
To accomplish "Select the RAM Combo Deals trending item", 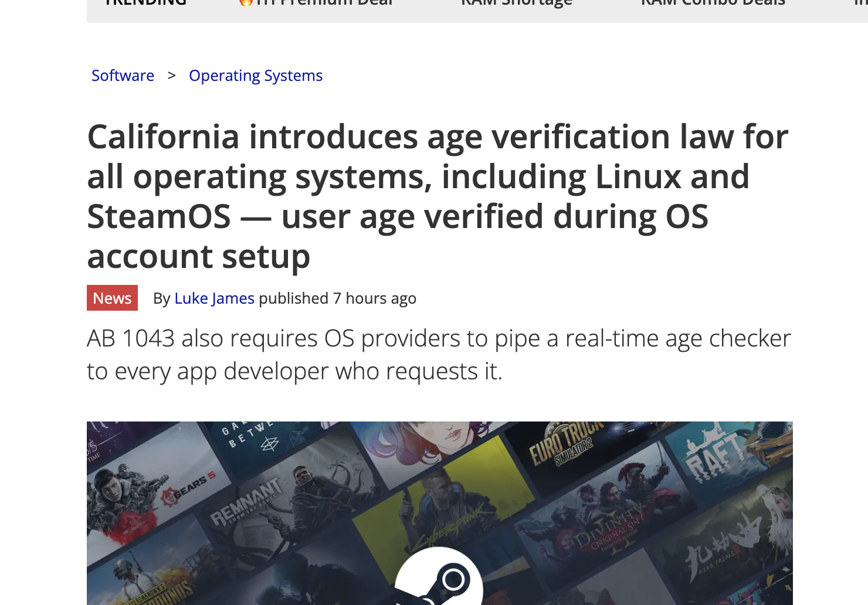I will [x=713, y=4].
